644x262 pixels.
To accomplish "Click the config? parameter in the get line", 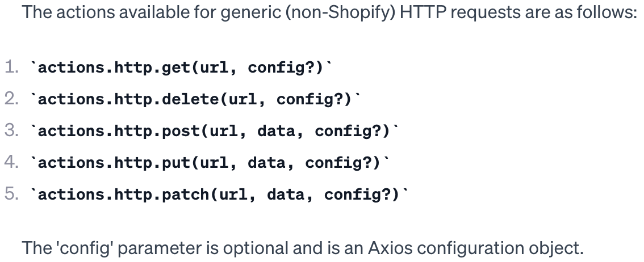I will (281, 67).
